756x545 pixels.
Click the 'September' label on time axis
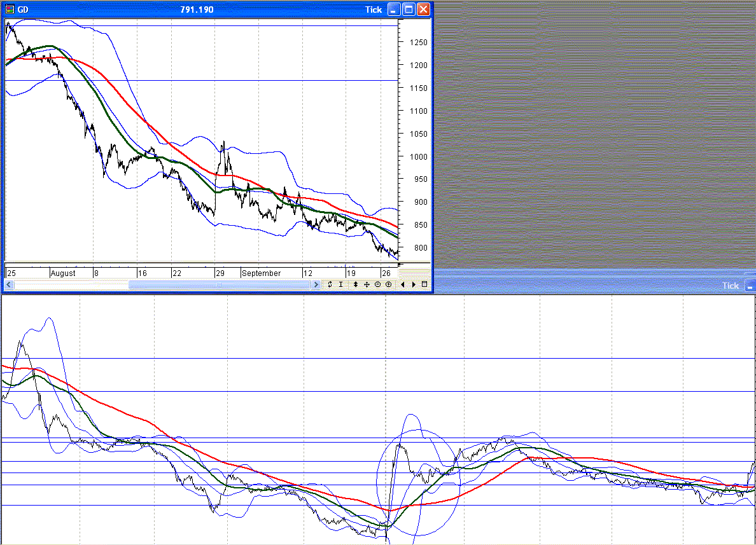(261, 273)
